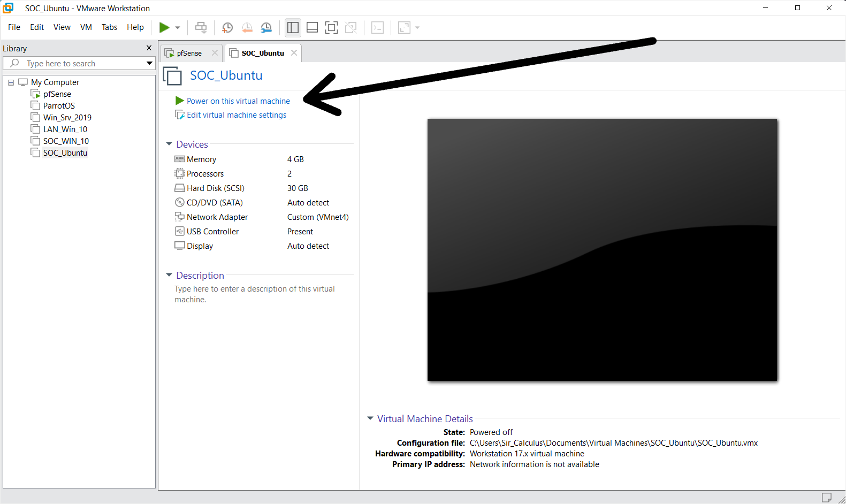This screenshot has width=846, height=504.
Task: Click the library search field
Action: [79, 63]
